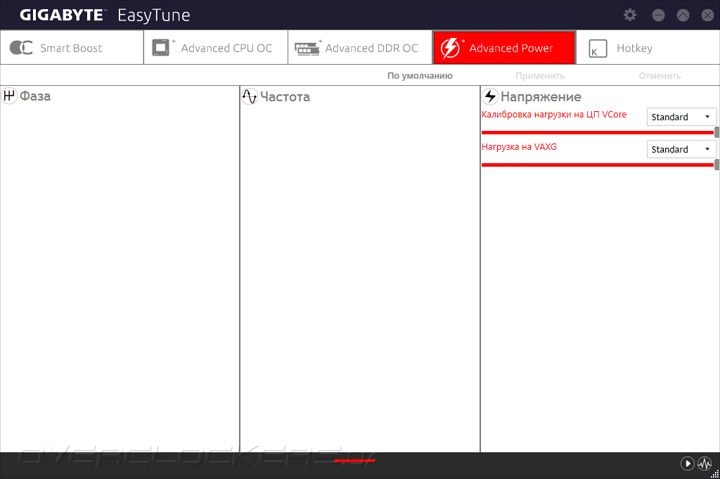Image resolution: width=720 pixels, height=479 pixels.
Task: Click the Отменить cancel button
Action: tap(659, 76)
